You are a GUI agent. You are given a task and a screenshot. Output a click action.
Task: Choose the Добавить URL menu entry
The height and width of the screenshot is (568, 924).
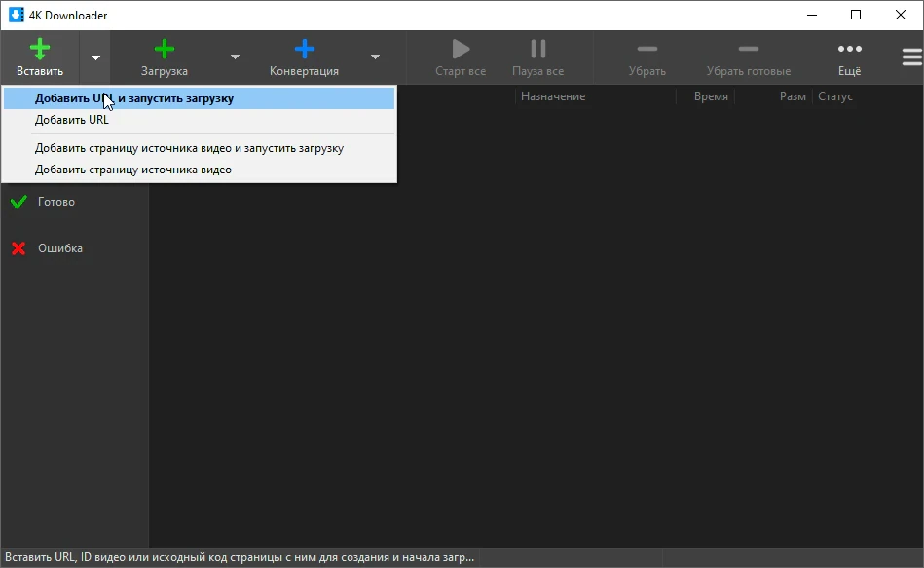[200, 120]
